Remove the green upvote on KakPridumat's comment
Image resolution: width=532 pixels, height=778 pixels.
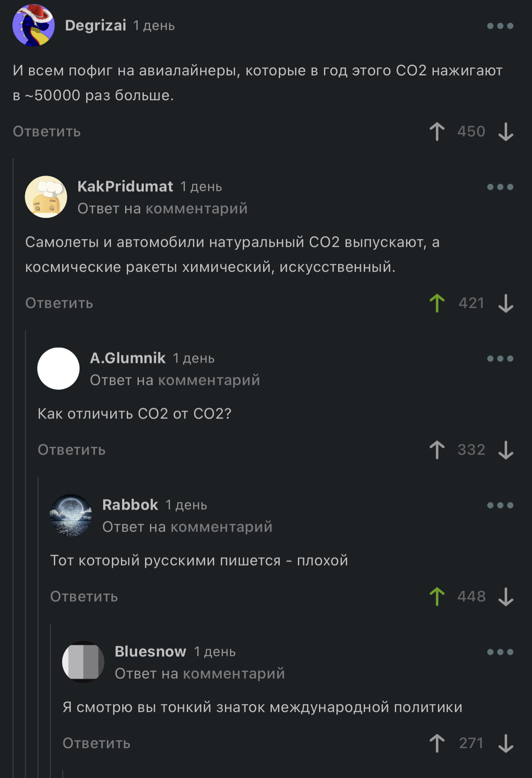[x=437, y=303]
